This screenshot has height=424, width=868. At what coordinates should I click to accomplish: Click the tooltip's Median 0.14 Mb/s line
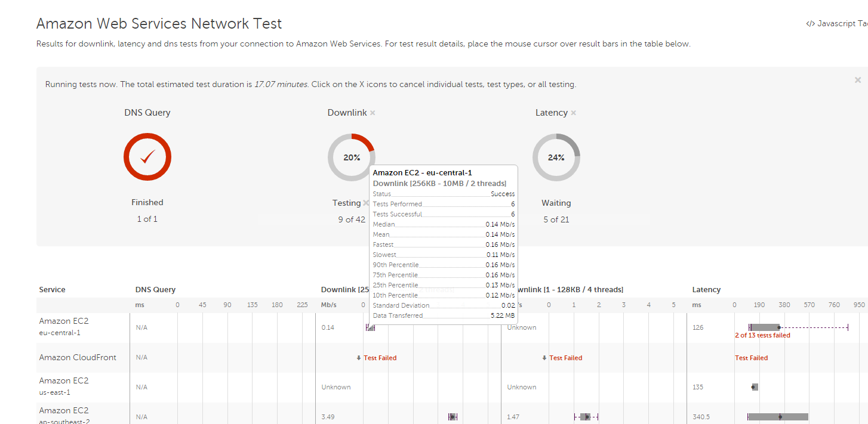444,224
